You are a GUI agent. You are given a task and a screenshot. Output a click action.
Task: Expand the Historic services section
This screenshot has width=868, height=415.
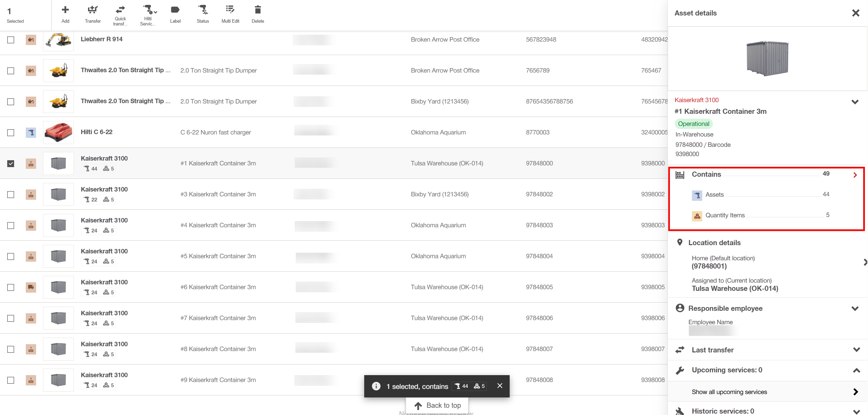click(856, 411)
